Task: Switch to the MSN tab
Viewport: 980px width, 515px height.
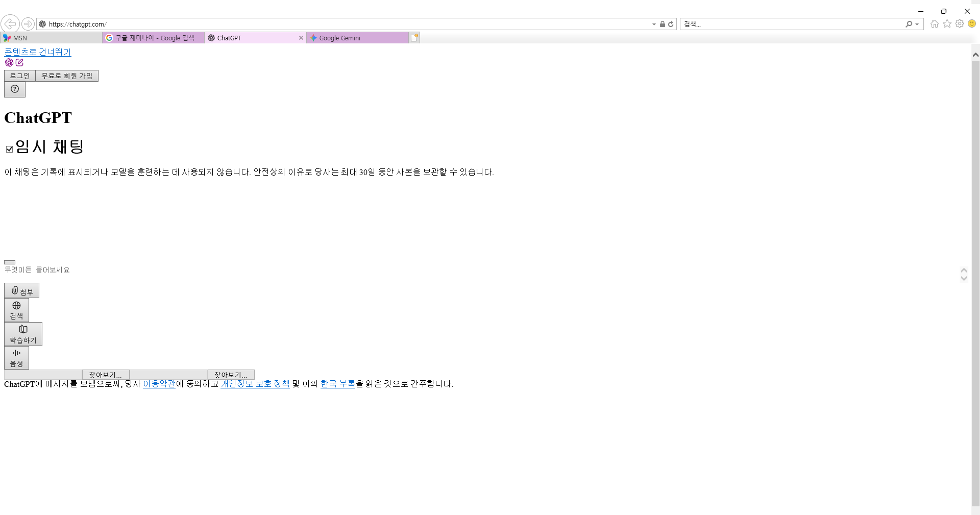Action: tap(51, 38)
